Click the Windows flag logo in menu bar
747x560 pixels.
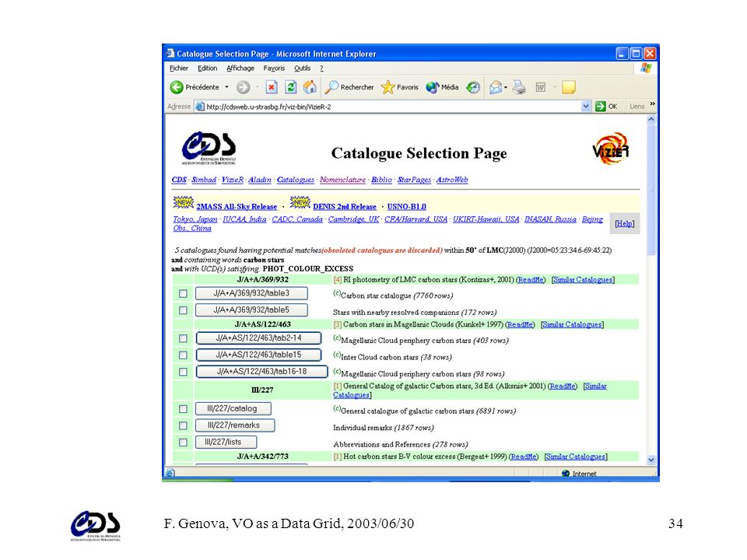[x=646, y=68]
